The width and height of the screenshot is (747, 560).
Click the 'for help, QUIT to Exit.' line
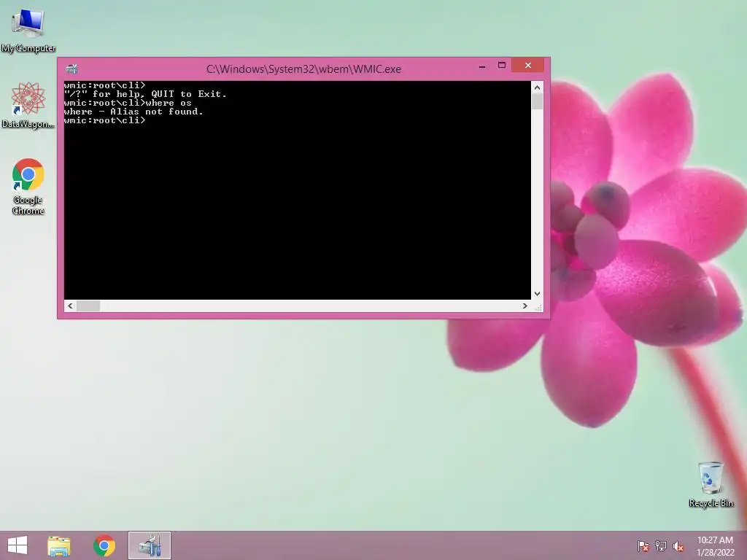coord(145,94)
